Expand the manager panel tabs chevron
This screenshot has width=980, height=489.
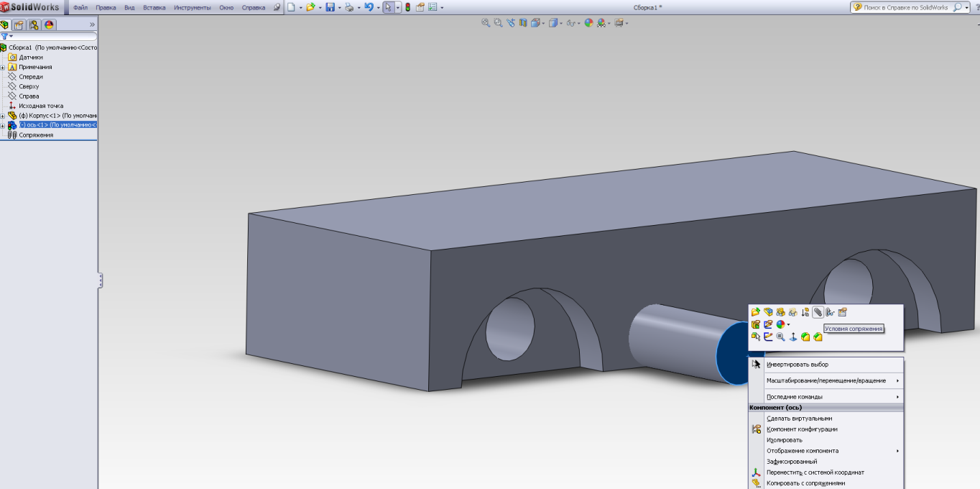point(92,24)
